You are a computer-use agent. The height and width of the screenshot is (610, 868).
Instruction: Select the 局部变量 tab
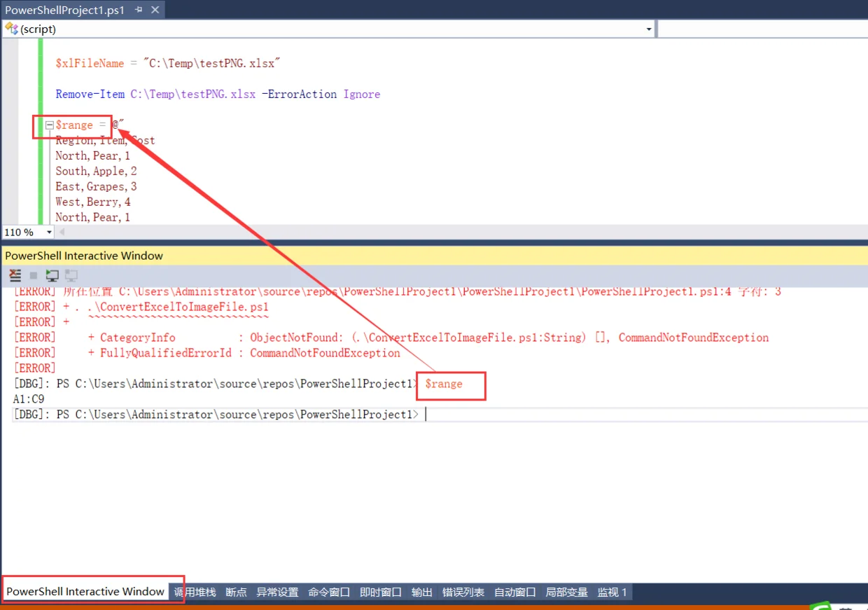pos(567,592)
